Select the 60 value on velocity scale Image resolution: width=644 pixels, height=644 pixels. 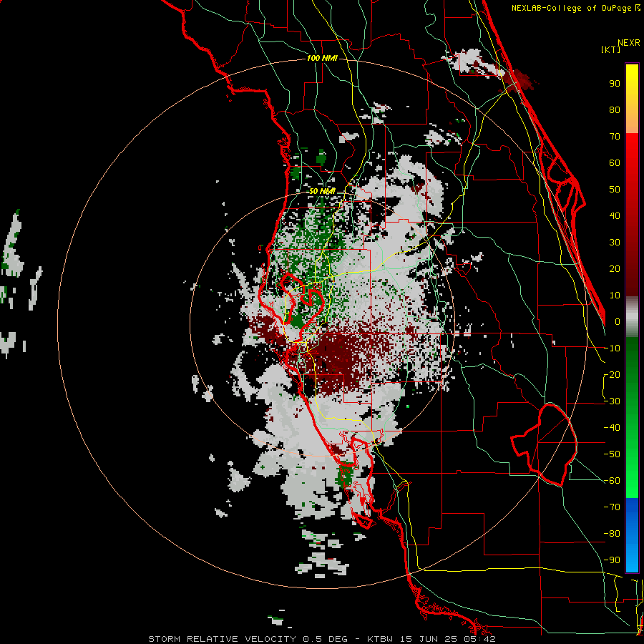pyautogui.click(x=615, y=163)
